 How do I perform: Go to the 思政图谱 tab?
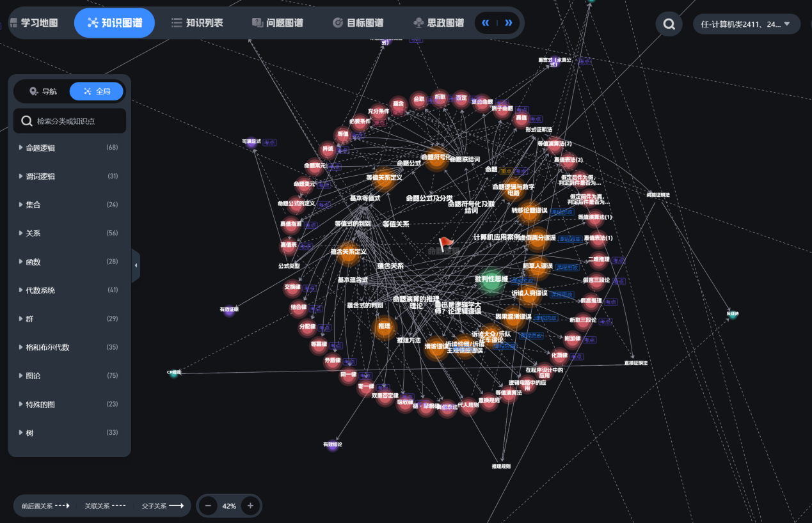[x=438, y=23]
